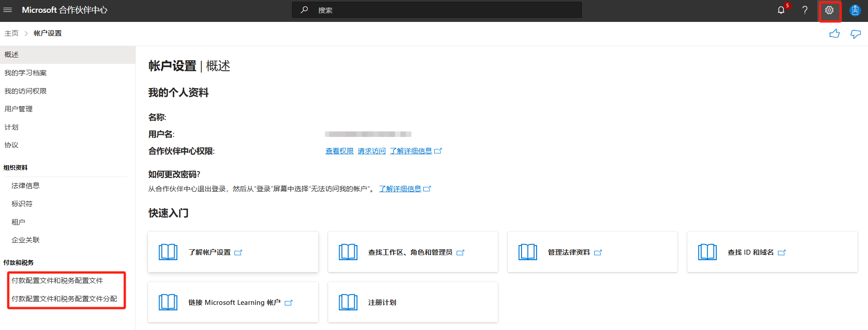868x330 pixels.
Task: Click the 组织资料 section header
Action: point(16,168)
